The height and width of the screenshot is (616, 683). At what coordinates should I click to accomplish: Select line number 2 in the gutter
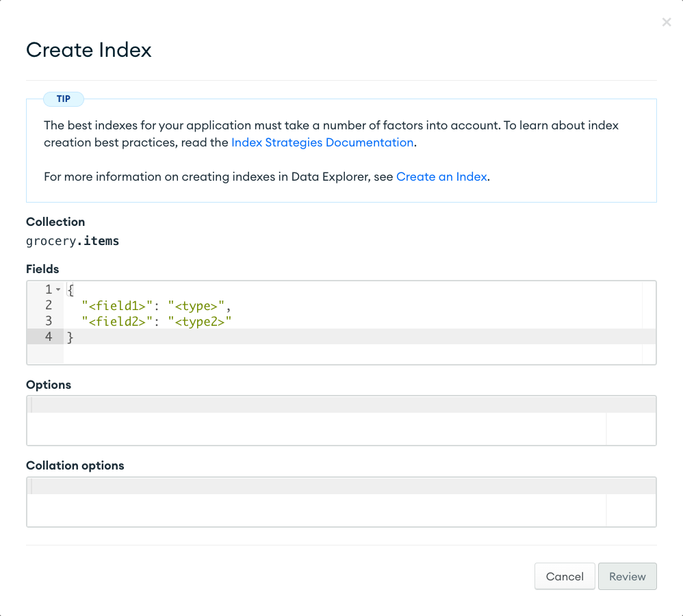pos(49,305)
